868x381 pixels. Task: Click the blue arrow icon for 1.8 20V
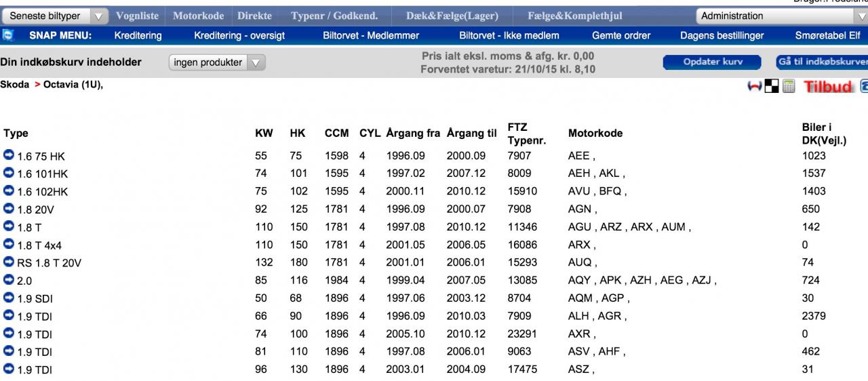coord(9,209)
